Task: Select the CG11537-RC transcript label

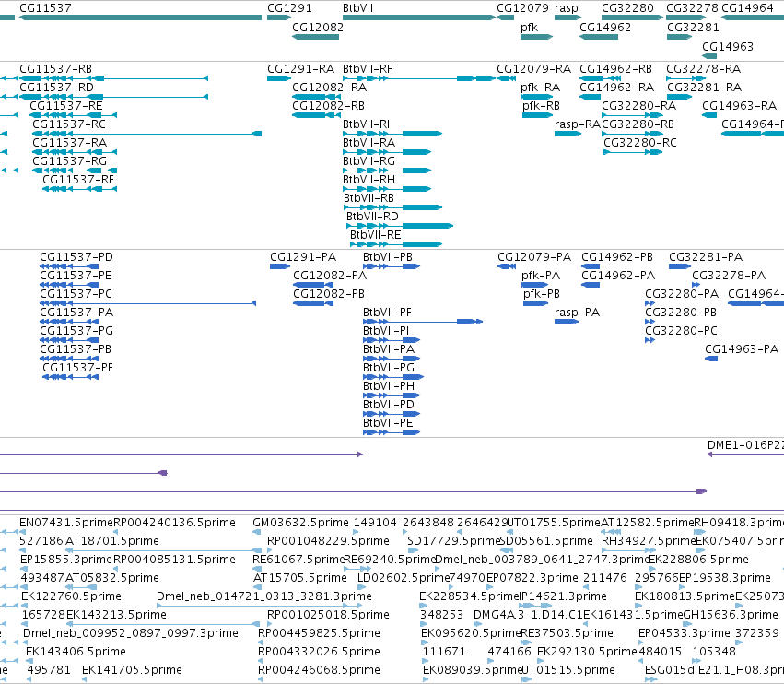Action: click(x=69, y=124)
